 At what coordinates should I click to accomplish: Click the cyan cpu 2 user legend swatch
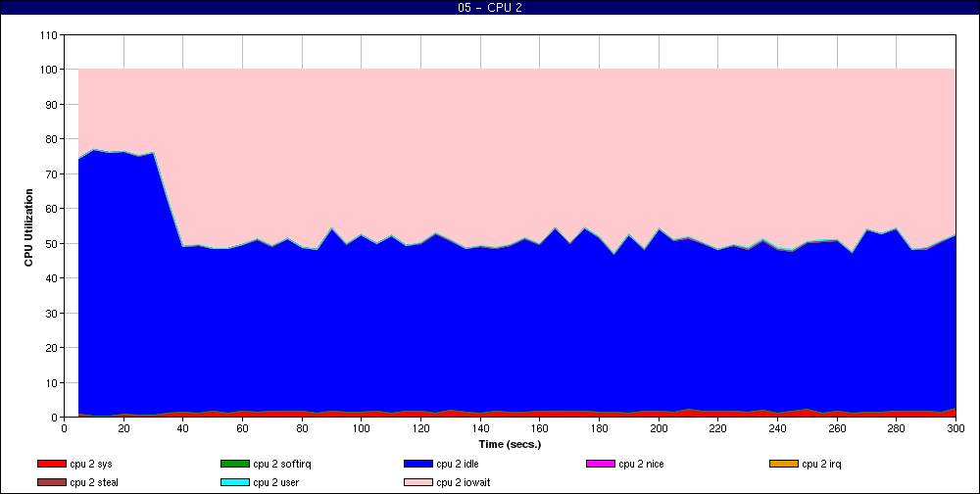[x=235, y=483]
